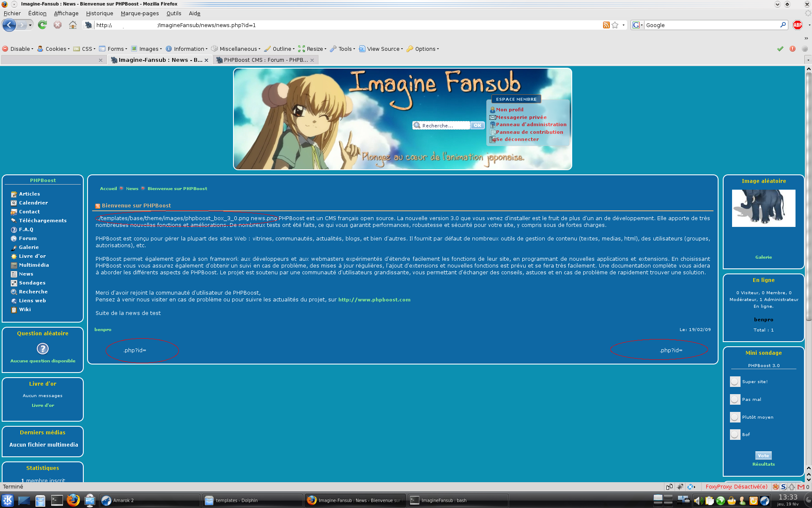Click the RSS icon beside news title
Image resolution: width=812 pixels, height=508 pixels.
pyautogui.click(x=98, y=206)
